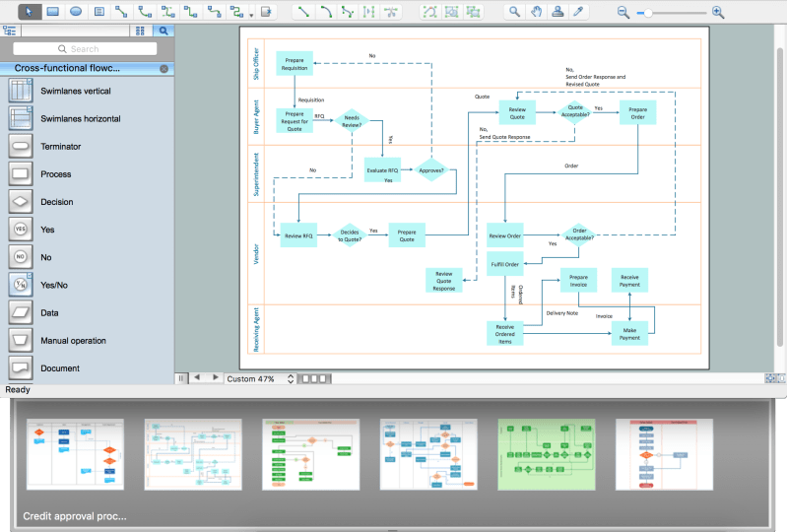Toggle the library search button
Viewport: 787px width, 532px height.
(164, 32)
